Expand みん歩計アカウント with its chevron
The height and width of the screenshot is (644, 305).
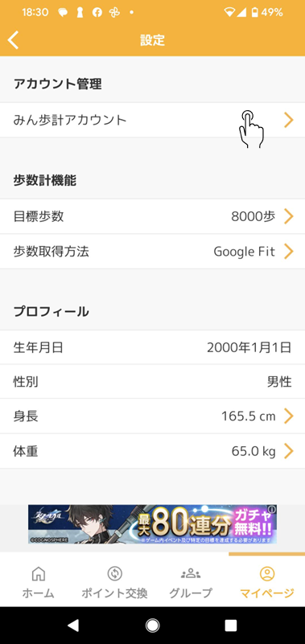289,121
